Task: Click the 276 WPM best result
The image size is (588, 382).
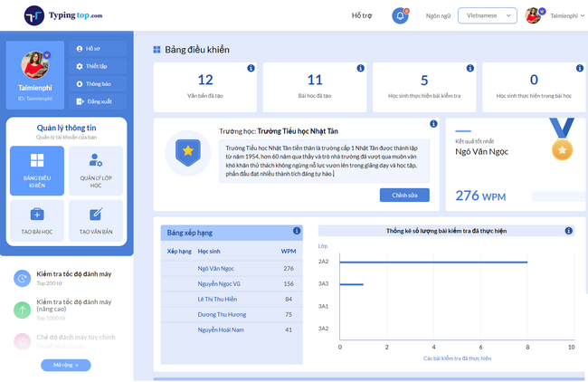Action: [x=480, y=196]
